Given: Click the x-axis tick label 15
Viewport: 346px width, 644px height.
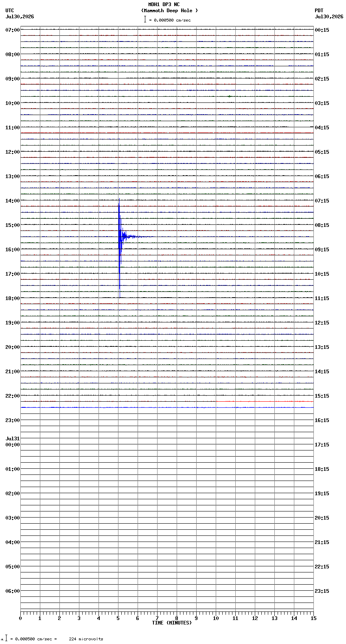Looking at the screenshot, I should click(x=313, y=618).
